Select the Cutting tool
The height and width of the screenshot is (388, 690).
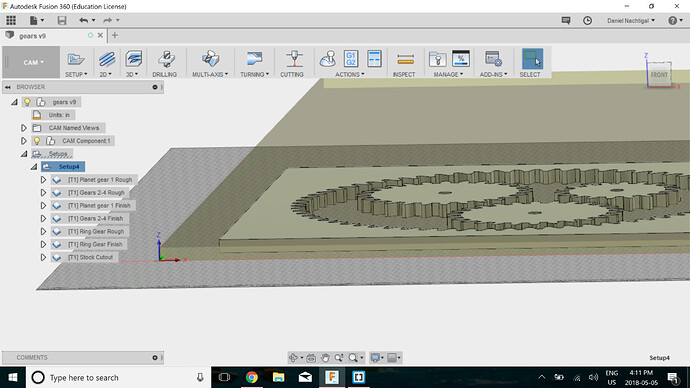pos(294,59)
